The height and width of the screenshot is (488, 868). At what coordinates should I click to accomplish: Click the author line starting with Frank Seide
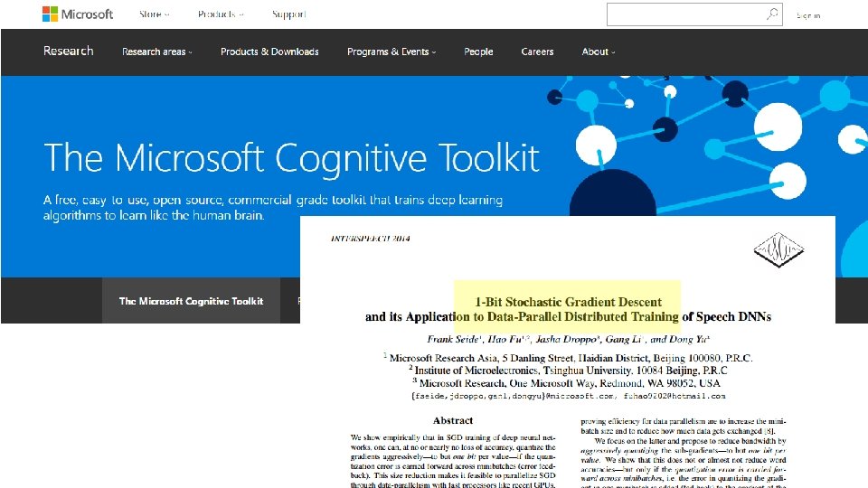(x=568, y=339)
